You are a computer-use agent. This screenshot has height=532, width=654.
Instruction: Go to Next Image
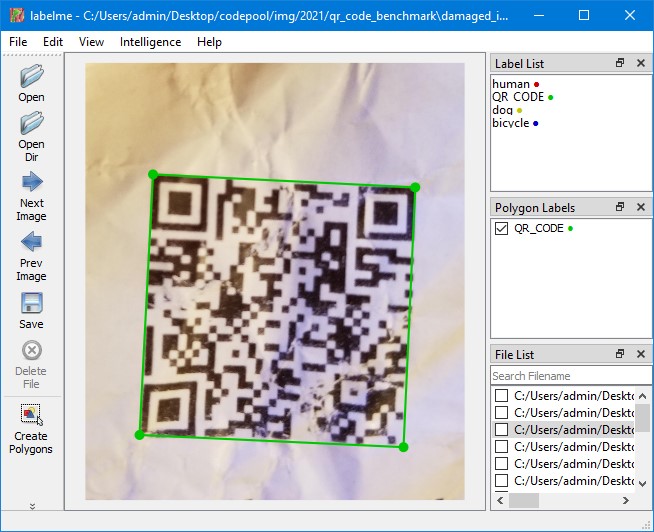point(31,183)
